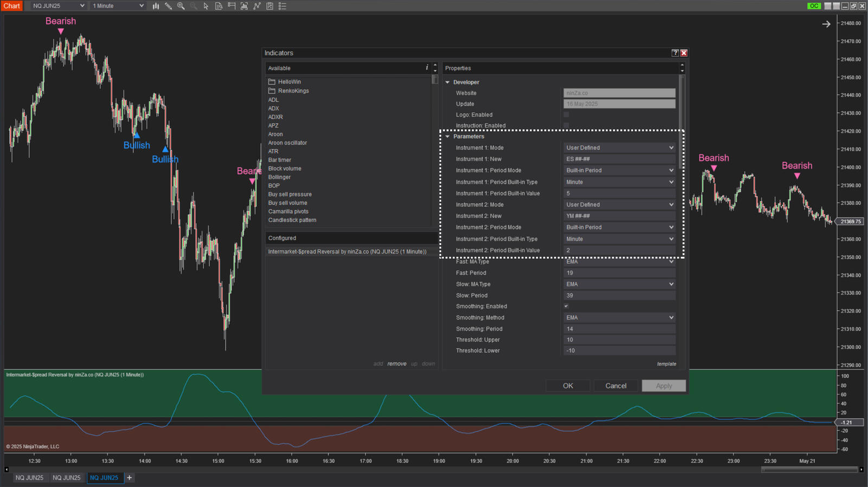The width and height of the screenshot is (868, 487).
Task: Enable the Logo: Enabled checkbox
Action: coord(567,115)
